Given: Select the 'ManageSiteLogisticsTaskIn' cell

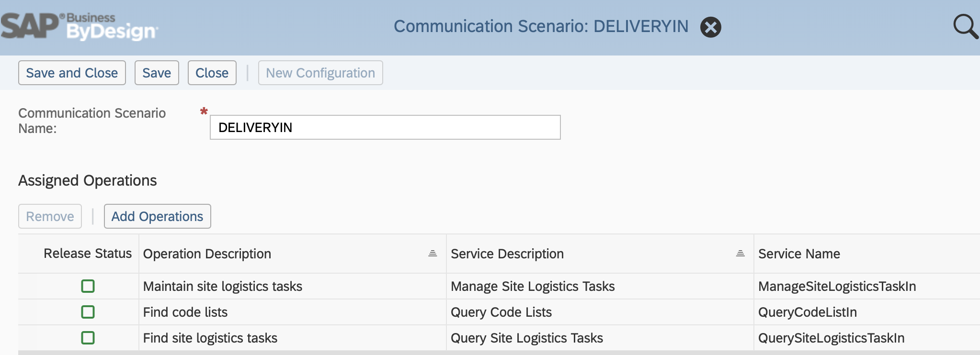Looking at the screenshot, I should [867, 286].
